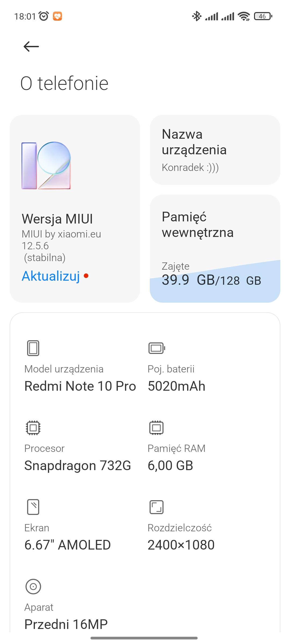Tap the back arrow icon

[31, 47]
